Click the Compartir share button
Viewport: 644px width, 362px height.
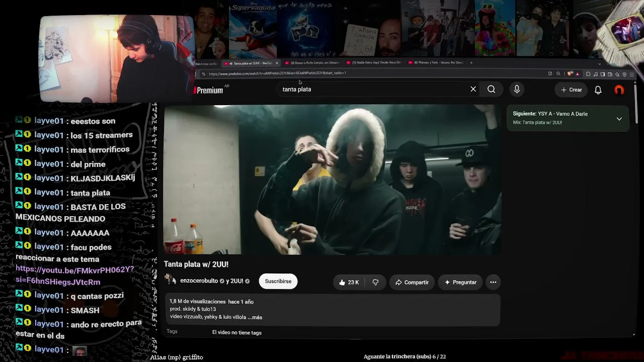412,282
